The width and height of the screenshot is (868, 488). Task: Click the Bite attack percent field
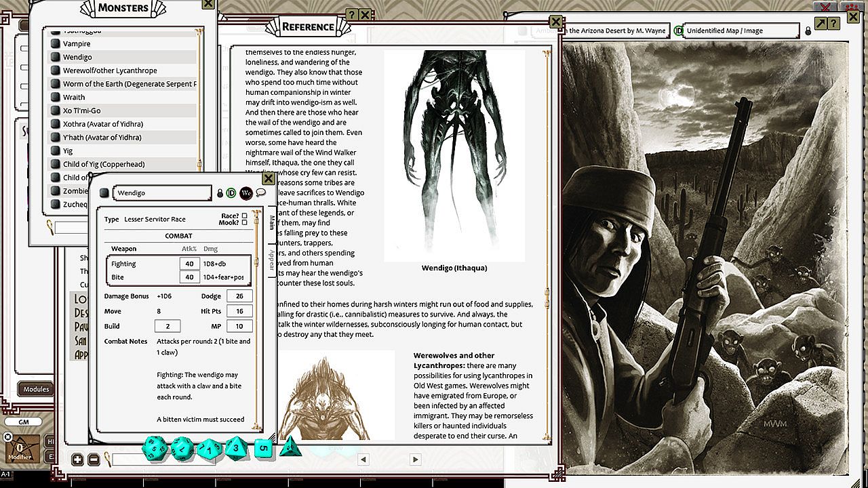tap(189, 277)
